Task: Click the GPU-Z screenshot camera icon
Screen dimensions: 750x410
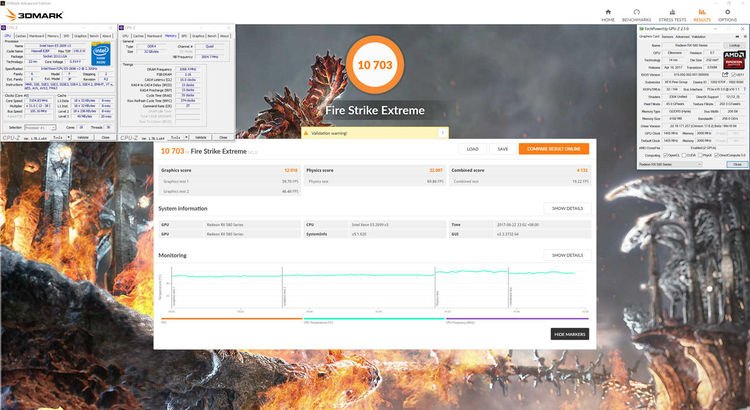Action: [737, 36]
